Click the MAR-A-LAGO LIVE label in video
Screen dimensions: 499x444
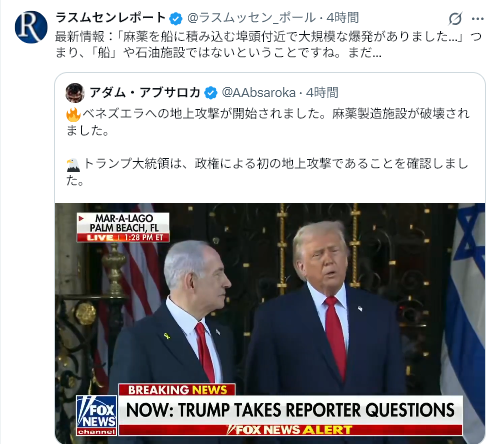tap(123, 227)
